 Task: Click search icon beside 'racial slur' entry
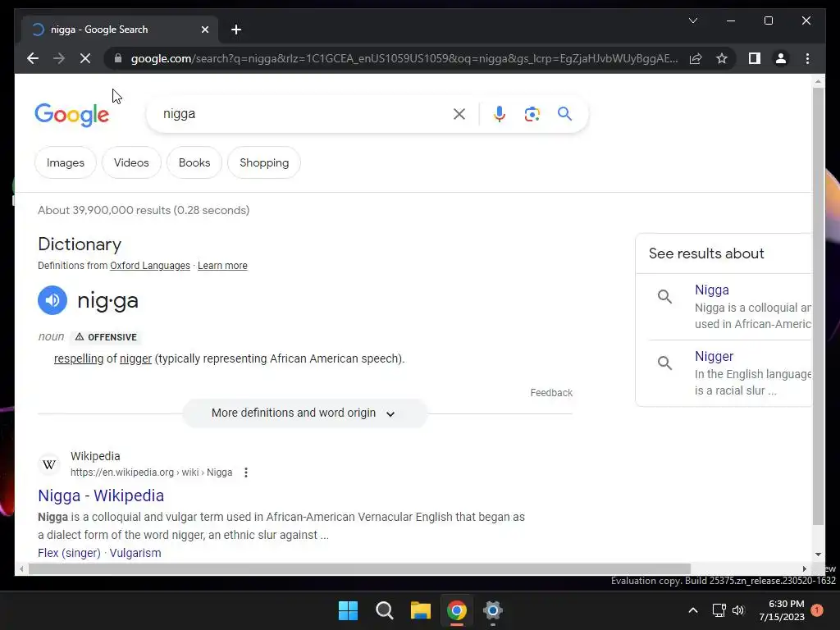(x=664, y=363)
